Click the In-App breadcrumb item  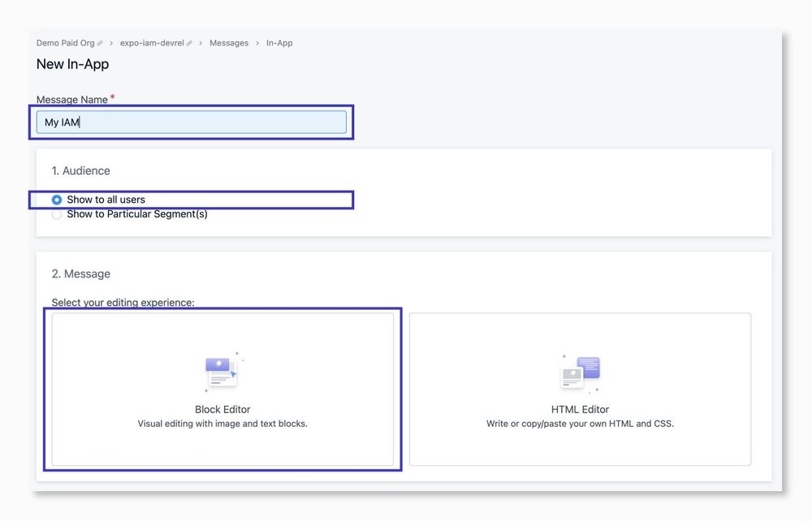279,43
